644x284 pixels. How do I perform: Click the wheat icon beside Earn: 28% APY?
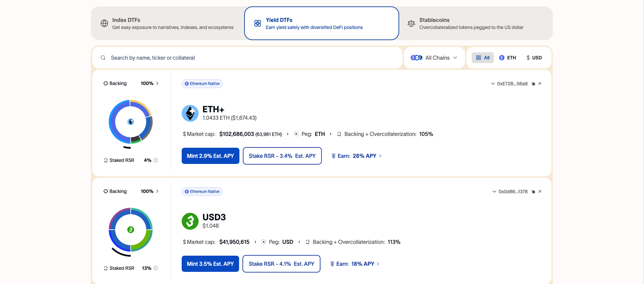click(x=333, y=156)
